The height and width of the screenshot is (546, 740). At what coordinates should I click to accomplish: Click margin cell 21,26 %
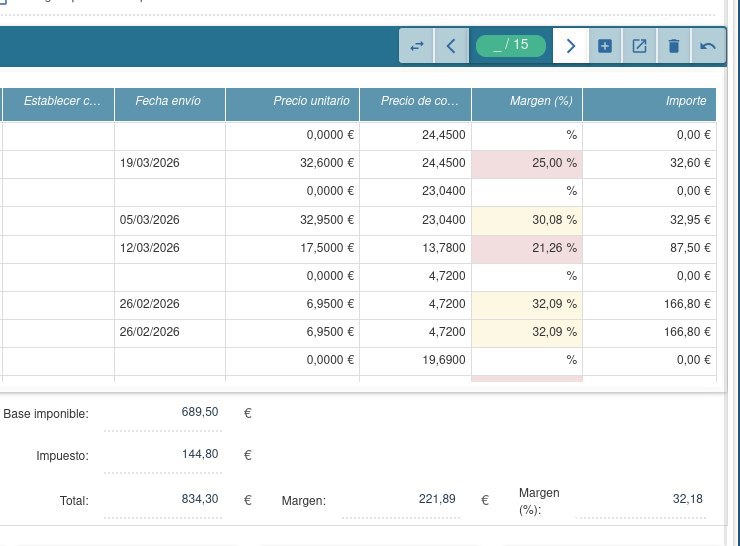[527, 248]
